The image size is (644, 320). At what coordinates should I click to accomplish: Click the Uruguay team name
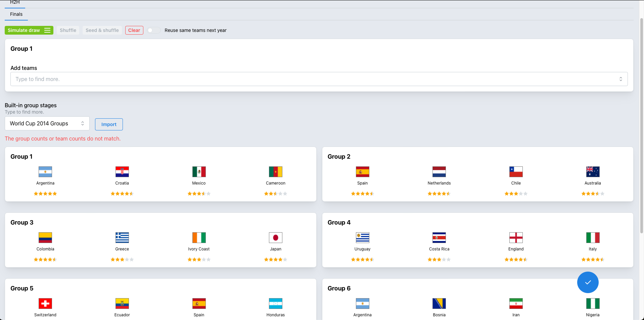coord(363,249)
